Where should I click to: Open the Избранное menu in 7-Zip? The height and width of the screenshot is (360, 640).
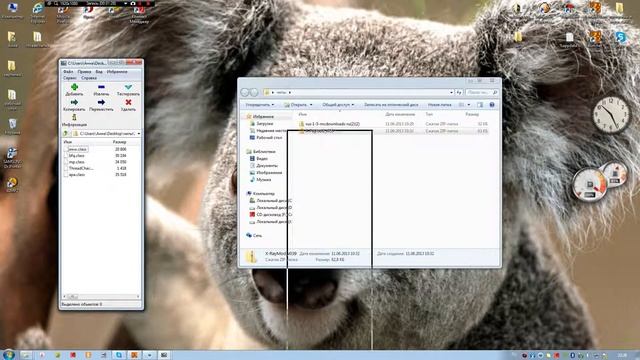[117, 72]
